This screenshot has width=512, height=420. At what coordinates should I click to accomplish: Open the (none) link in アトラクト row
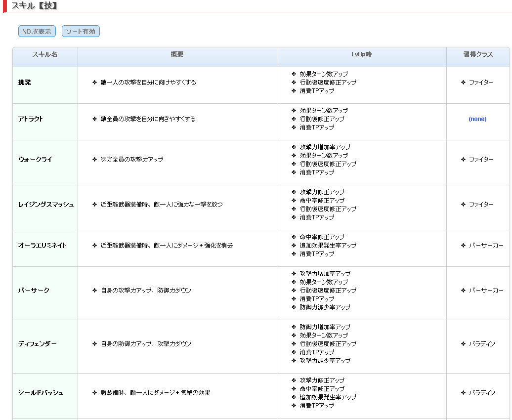[477, 119]
